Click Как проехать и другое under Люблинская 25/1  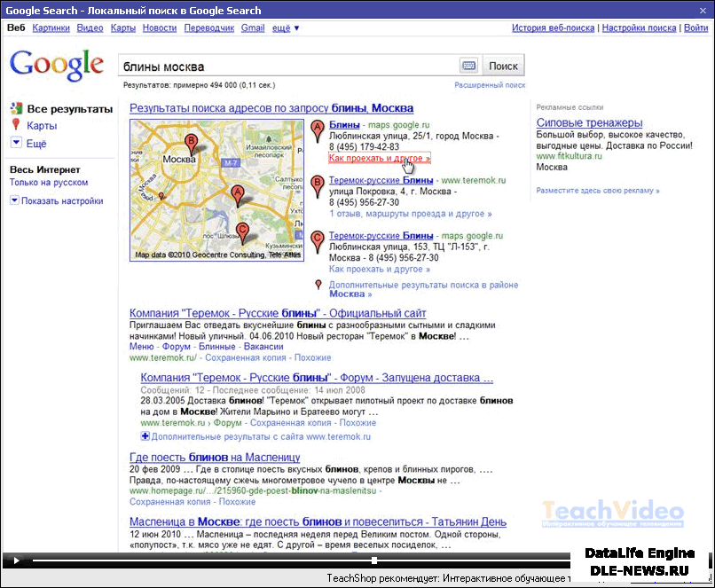pyautogui.click(x=380, y=158)
